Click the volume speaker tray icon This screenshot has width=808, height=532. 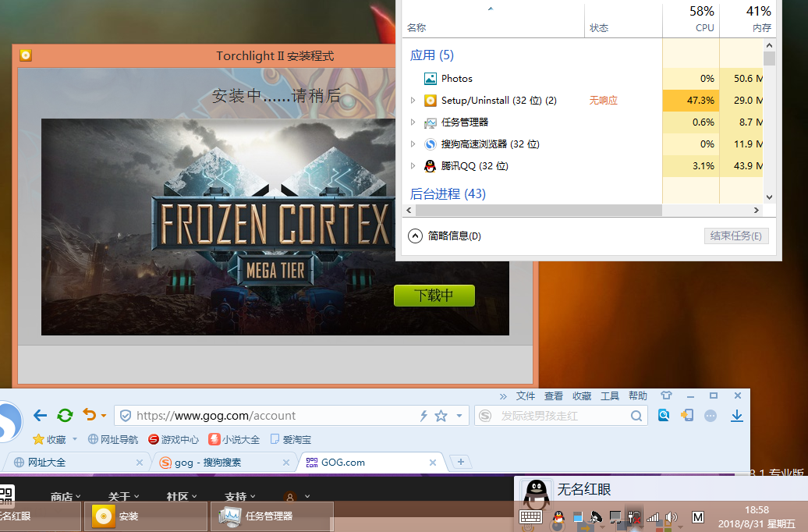(671, 517)
